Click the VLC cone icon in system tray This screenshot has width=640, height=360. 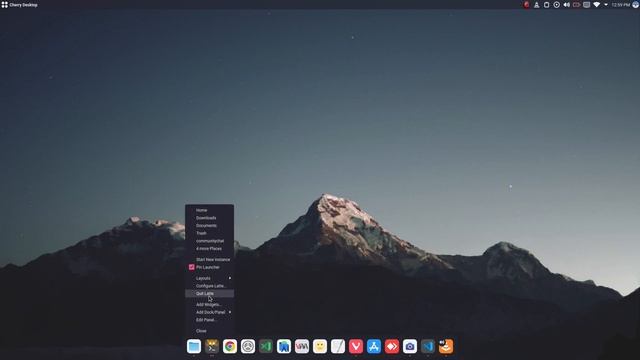point(537,5)
